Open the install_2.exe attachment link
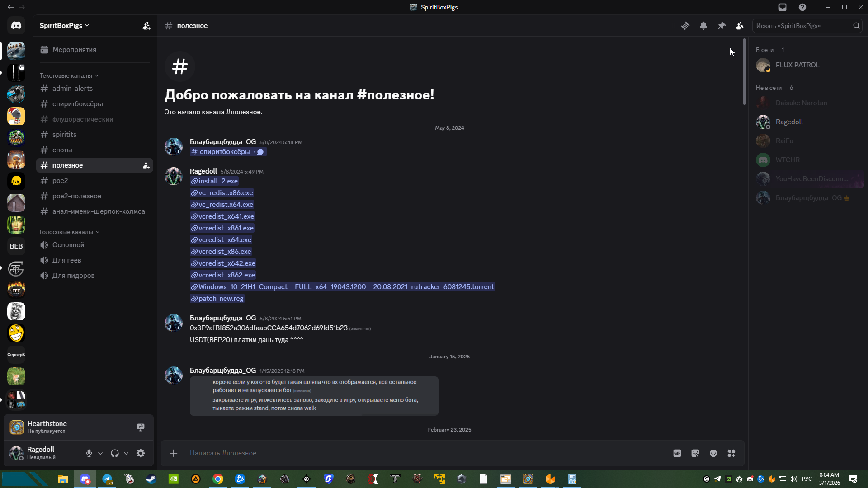Image resolution: width=868 pixels, height=488 pixels. coord(218,181)
